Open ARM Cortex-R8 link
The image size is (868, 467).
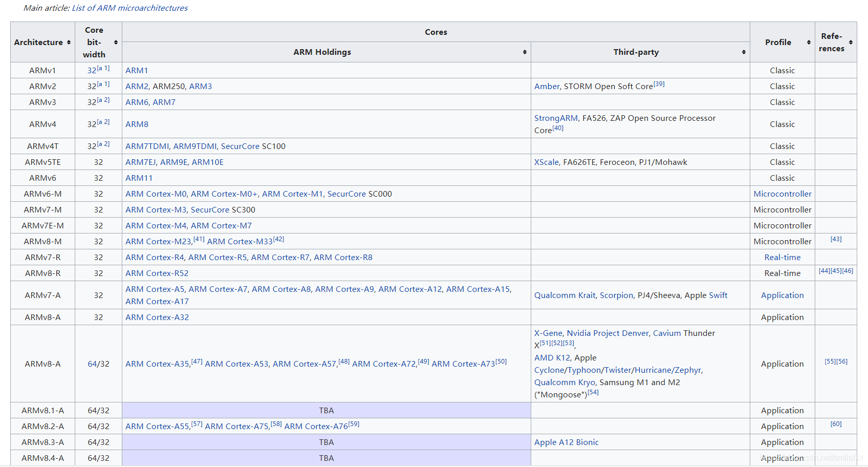tap(343, 258)
